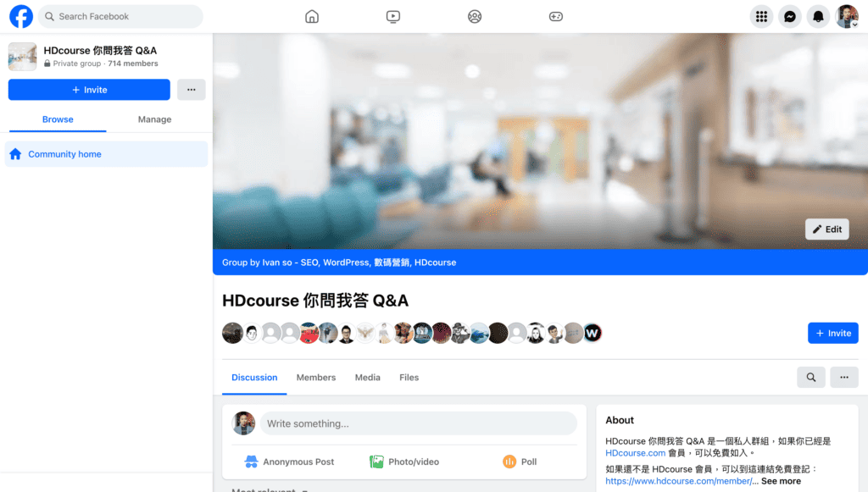Click the blue Invite button beside member avatars
The height and width of the screenshot is (492, 868).
point(833,334)
